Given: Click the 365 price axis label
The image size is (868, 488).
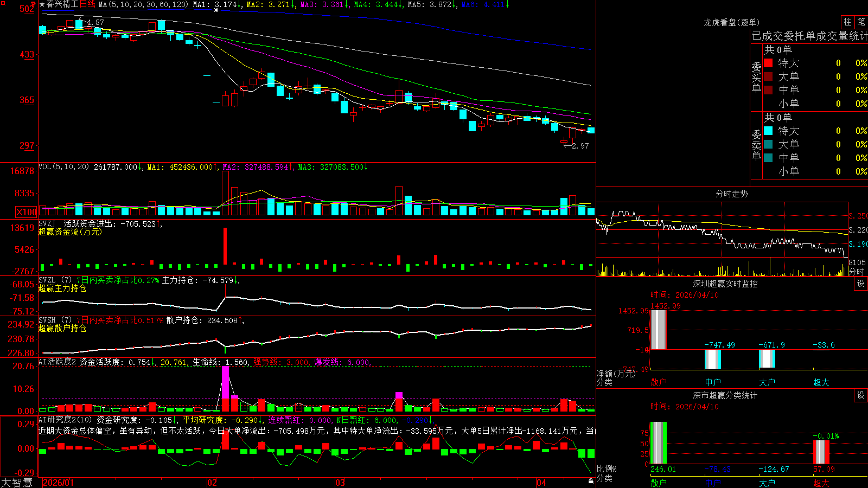Looking at the screenshot, I should pyautogui.click(x=27, y=100).
